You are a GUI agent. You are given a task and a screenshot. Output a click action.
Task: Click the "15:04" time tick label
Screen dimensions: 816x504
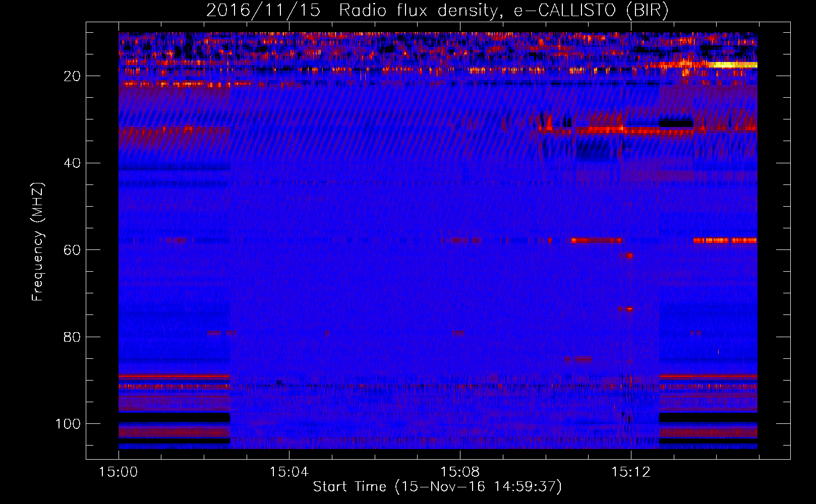pyautogui.click(x=289, y=472)
